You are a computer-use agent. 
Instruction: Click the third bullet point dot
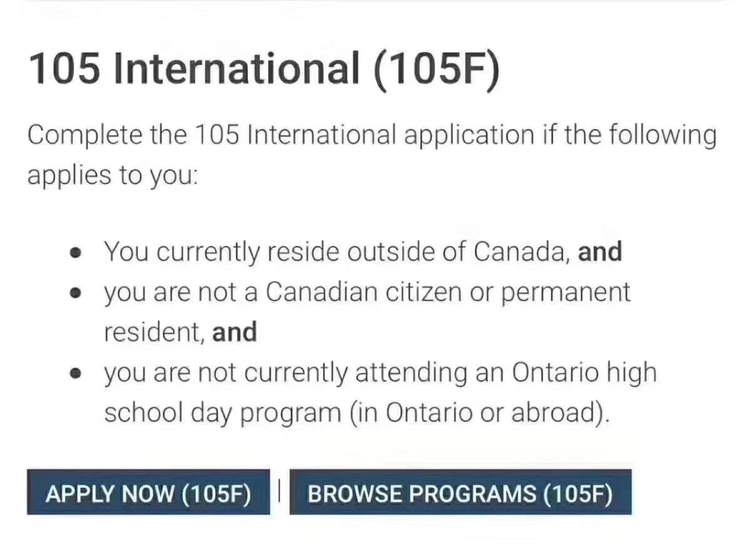(x=76, y=375)
